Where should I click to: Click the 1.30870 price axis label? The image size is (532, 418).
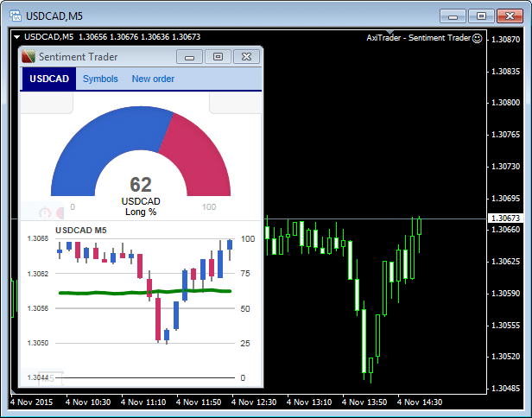click(x=505, y=40)
